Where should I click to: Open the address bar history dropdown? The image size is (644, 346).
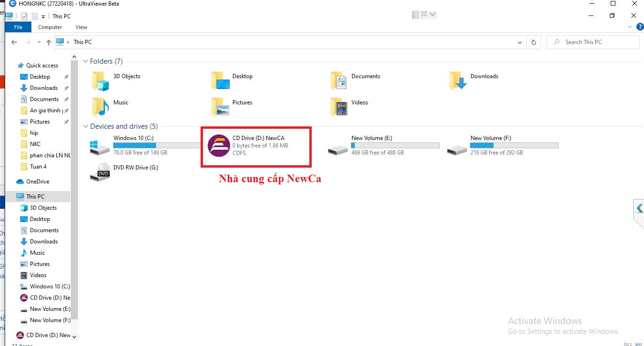pos(520,42)
